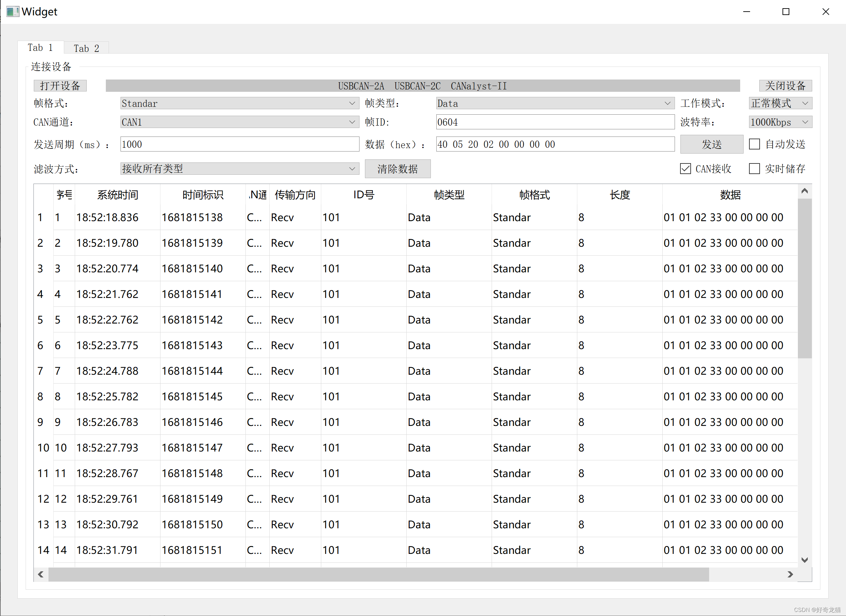This screenshot has height=616, width=846.
Task: Click the Widget app icon in title bar
Action: pos(12,12)
